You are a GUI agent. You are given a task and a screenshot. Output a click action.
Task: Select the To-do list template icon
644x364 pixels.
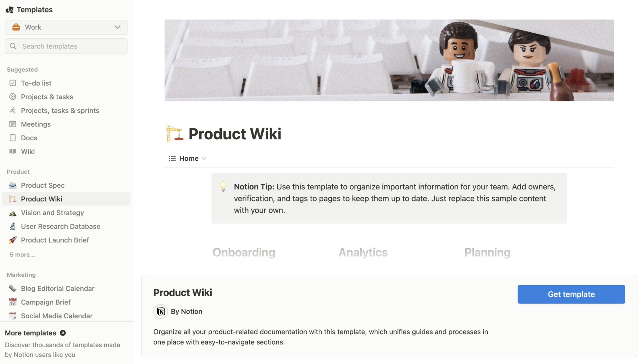12,83
